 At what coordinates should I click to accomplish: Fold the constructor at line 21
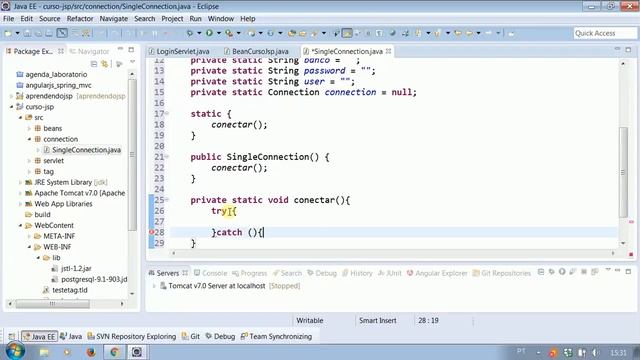[167, 156]
